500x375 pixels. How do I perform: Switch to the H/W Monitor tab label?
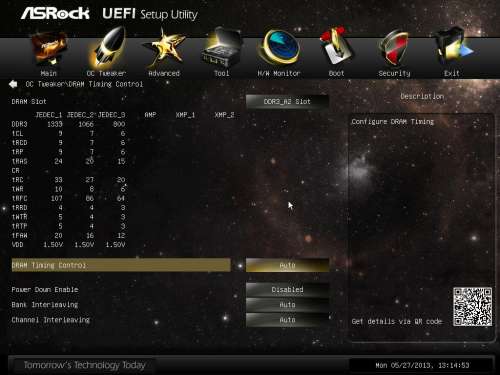click(x=279, y=73)
